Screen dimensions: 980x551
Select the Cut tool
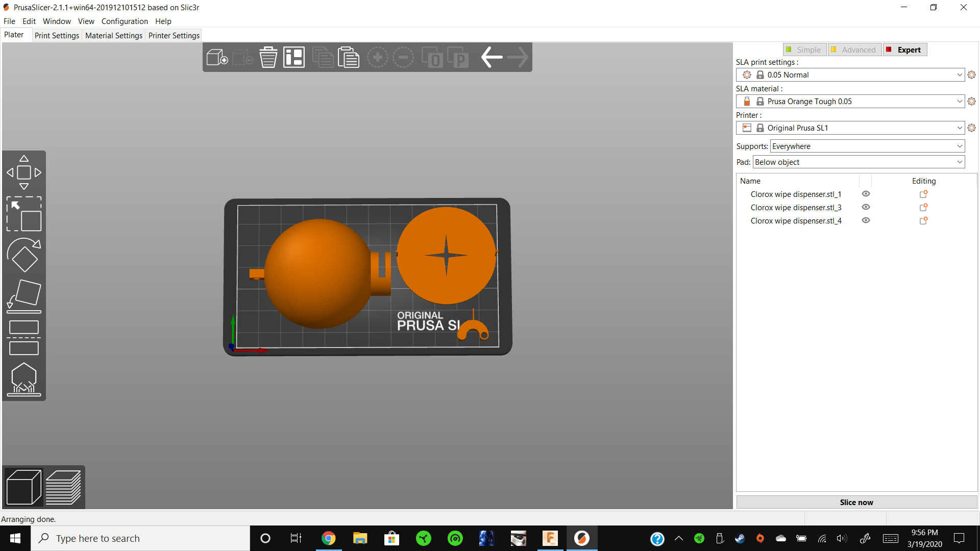point(24,337)
